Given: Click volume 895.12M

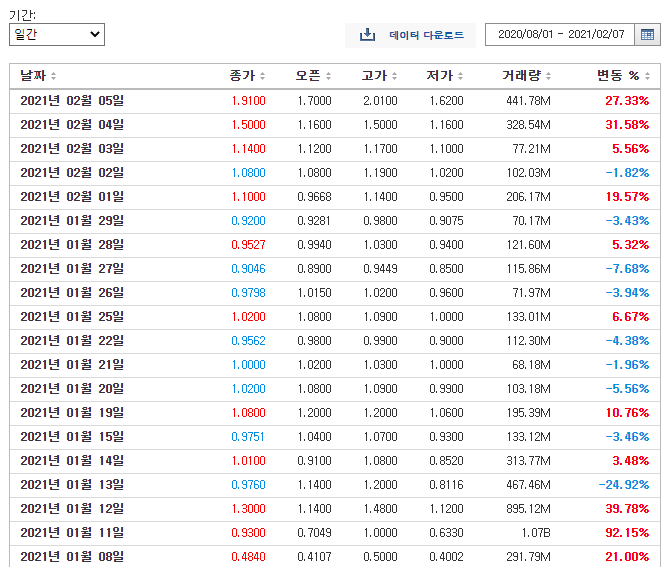Looking at the screenshot, I should click(x=528, y=509).
